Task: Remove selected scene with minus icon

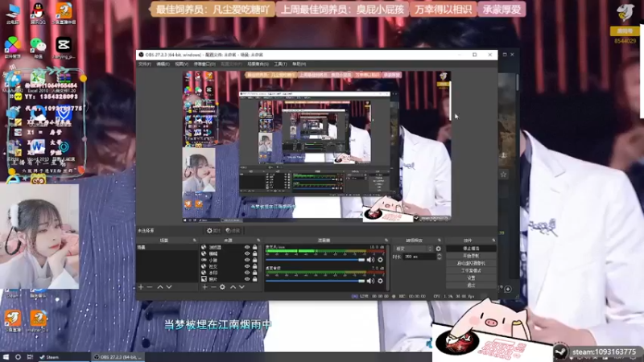Action: (x=150, y=287)
